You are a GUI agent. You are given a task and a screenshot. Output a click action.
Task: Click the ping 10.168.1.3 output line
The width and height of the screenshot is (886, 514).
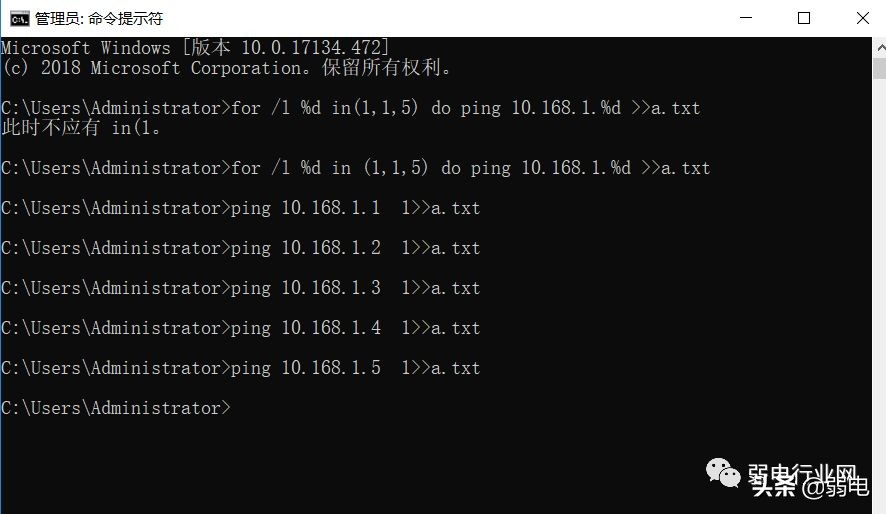click(x=241, y=288)
